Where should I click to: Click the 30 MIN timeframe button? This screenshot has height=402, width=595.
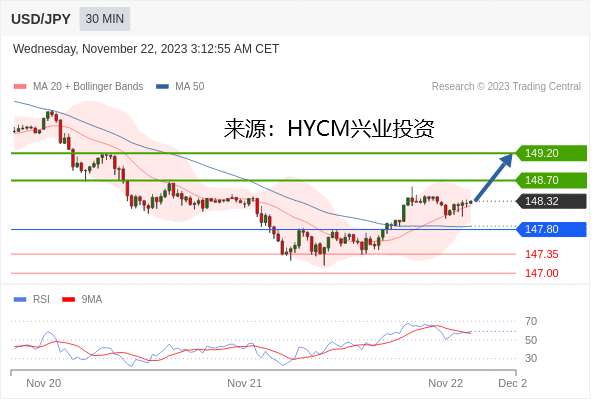tap(105, 19)
